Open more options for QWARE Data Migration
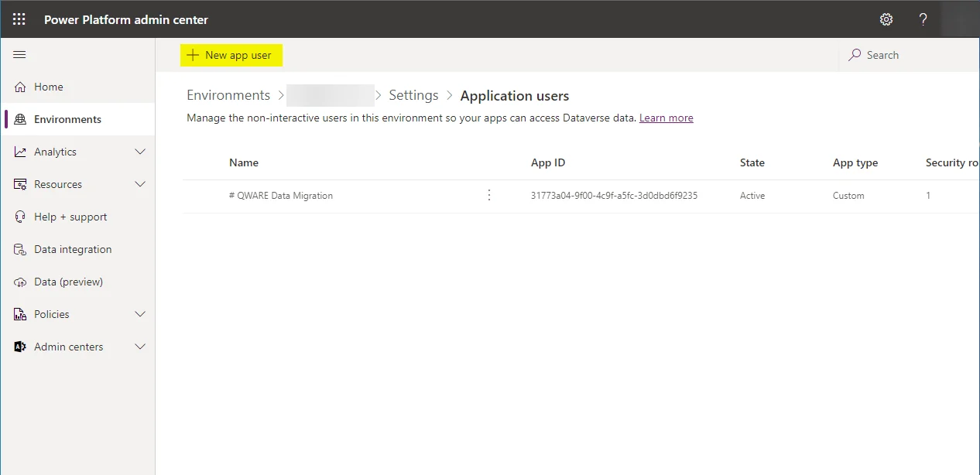Image resolution: width=980 pixels, height=475 pixels. click(x=488, y=195)
